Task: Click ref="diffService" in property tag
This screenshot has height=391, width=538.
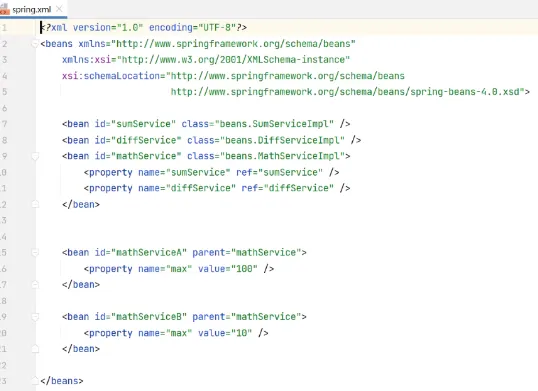Action: pyautogui.click(x=288, y=188)
